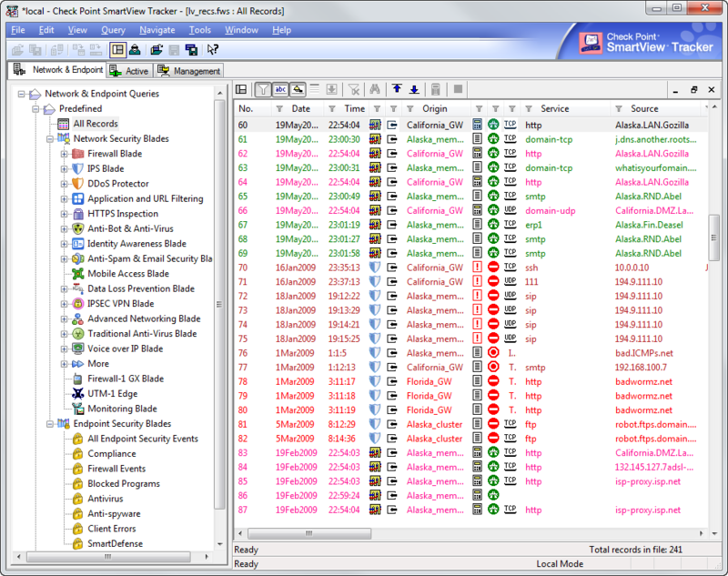Jump to top of records with up arrow
This screenshot has height=576, width=728.
click(397, 89)
